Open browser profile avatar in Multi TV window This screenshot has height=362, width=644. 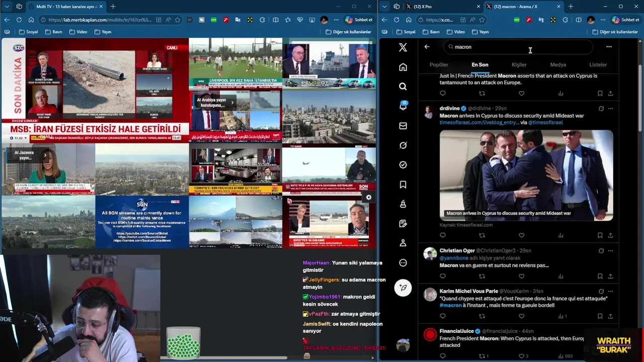[324, 20]
